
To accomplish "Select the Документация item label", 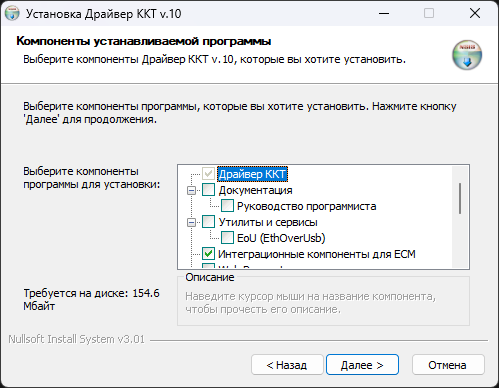I will coord(255,190).
